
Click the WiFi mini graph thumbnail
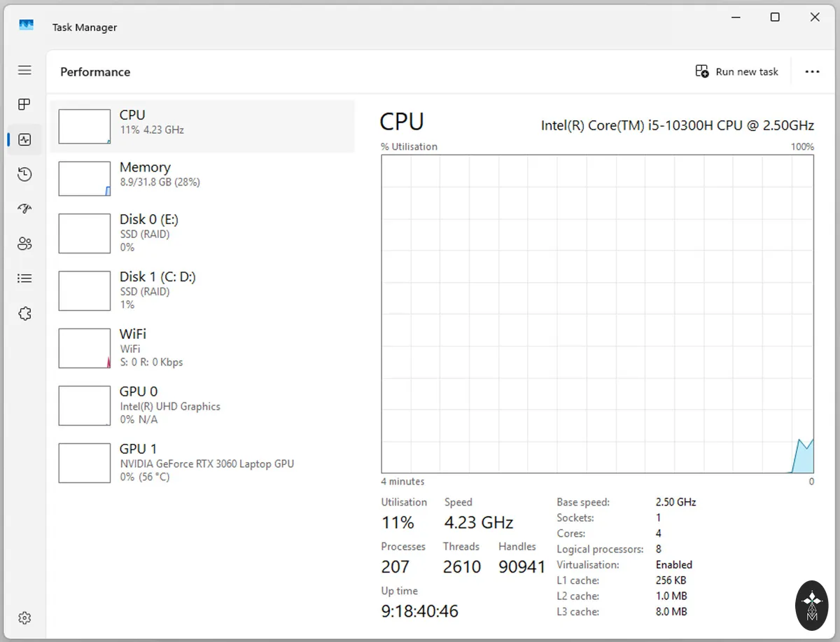(x=85, y=349)
